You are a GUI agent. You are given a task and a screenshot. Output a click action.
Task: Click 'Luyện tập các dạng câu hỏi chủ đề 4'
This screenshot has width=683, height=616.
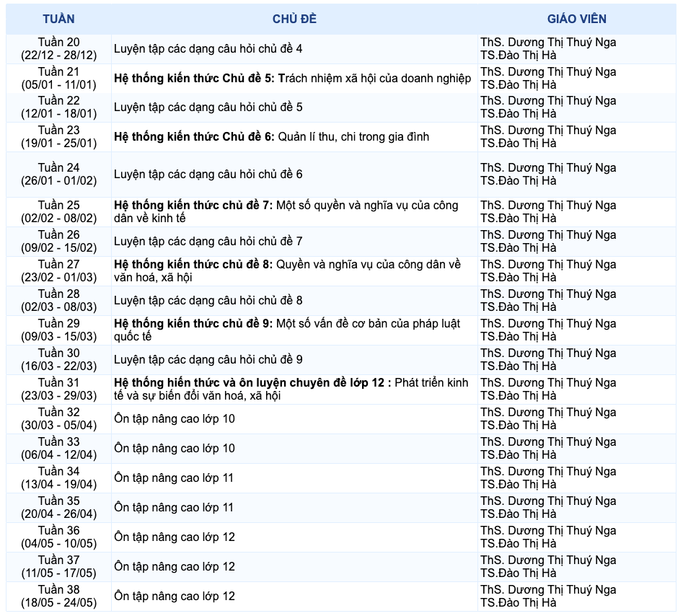(208, 49)
